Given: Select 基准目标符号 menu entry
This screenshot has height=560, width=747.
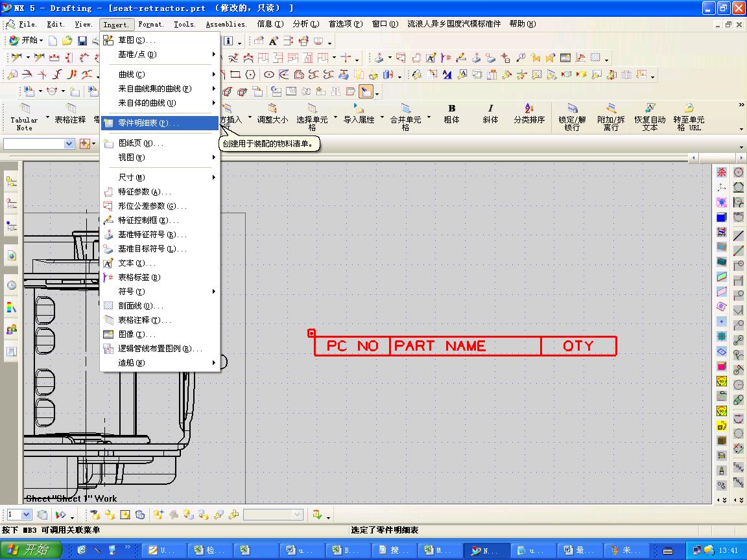Looking at the screenshot, I should point(160,249).
